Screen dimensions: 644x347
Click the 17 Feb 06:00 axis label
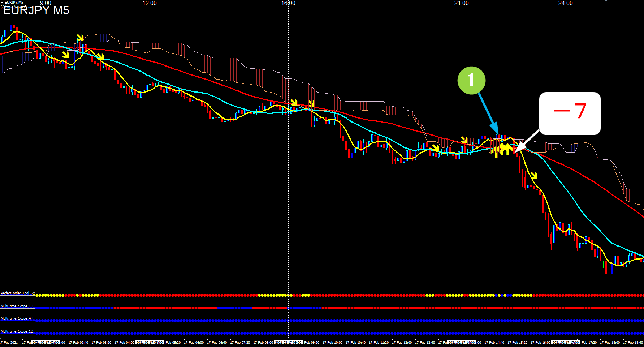[194, 342]
